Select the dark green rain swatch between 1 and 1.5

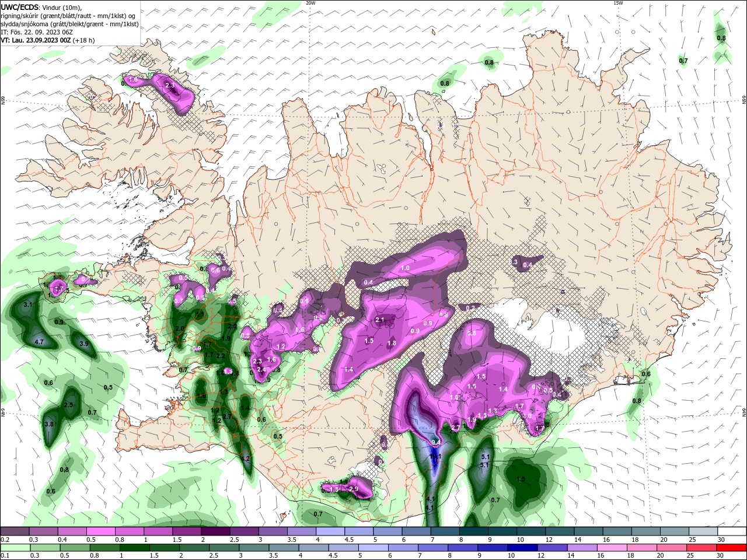[135, 548]
